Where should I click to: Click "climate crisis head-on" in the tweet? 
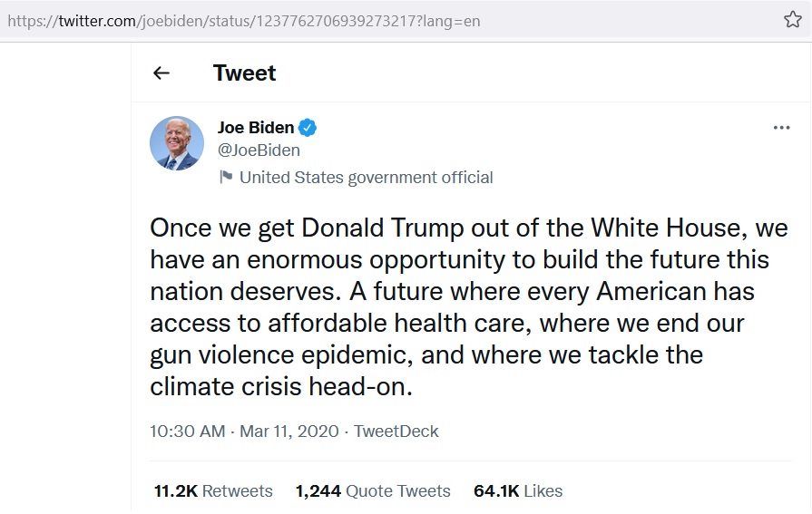click(x=280, y=385)
